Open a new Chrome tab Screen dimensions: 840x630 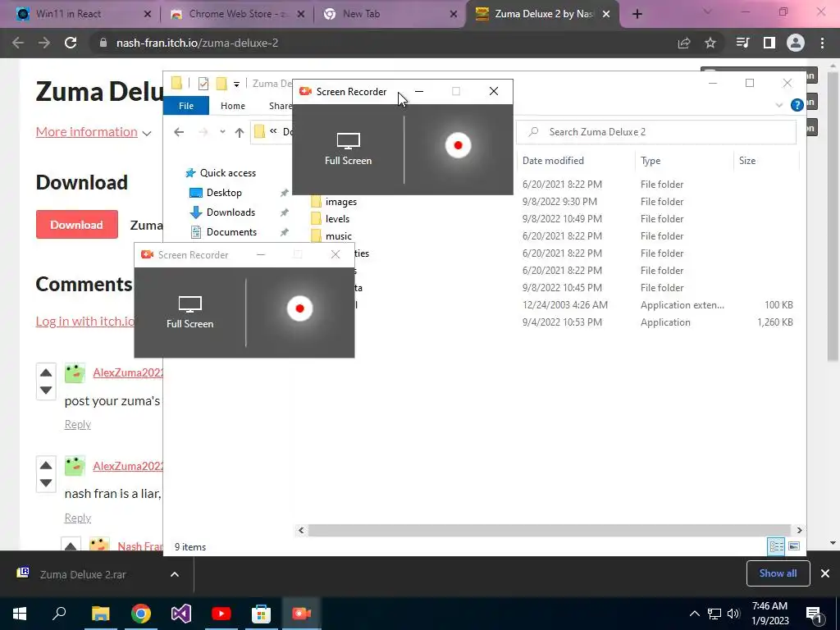point(637,14)
